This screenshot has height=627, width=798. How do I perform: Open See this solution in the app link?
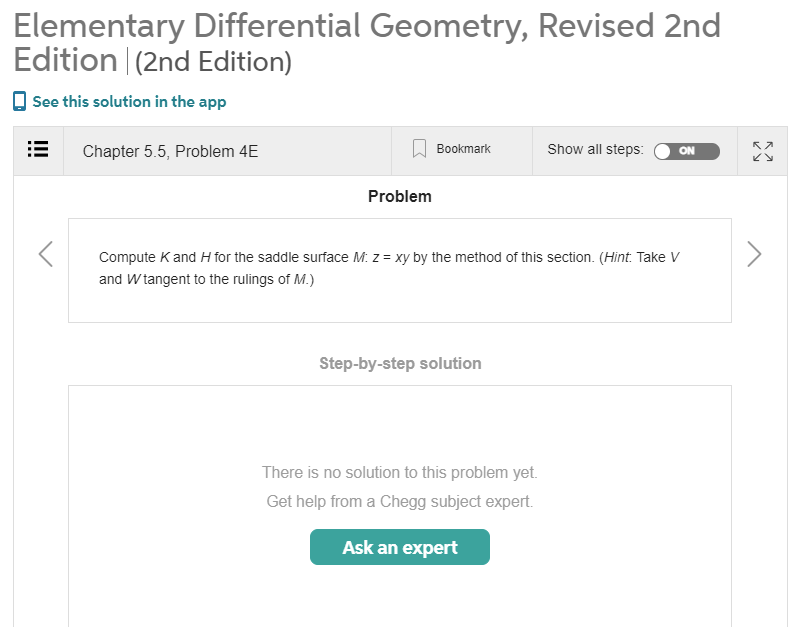[129, 102]
